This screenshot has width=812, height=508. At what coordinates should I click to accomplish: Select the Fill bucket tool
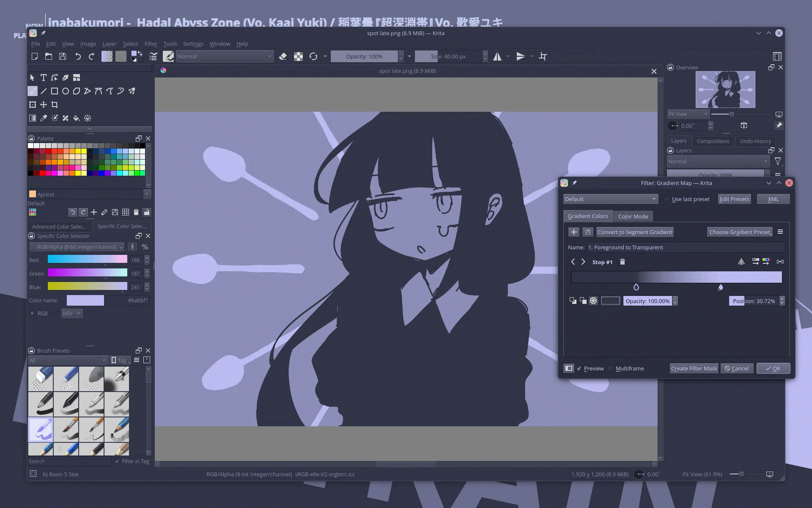coord(76,118)
